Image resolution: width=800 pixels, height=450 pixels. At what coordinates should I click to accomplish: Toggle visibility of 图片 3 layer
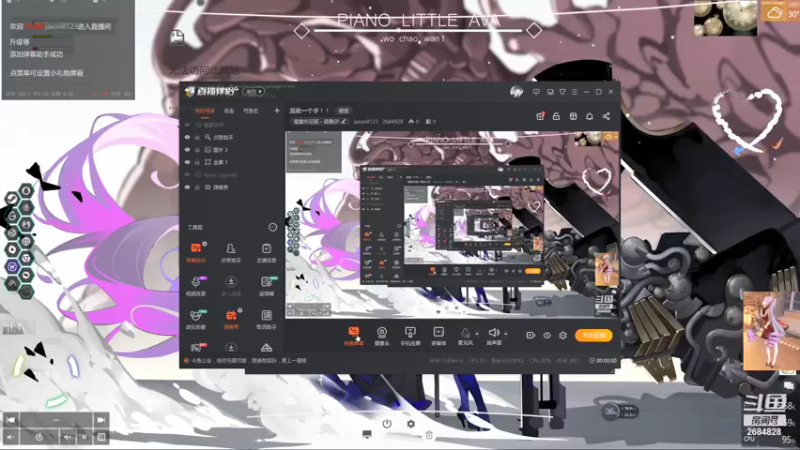tap(187, 149)
